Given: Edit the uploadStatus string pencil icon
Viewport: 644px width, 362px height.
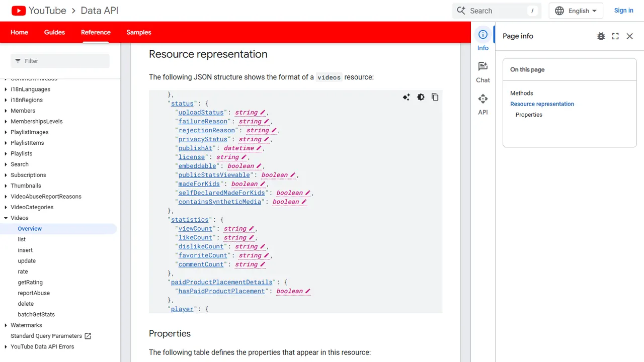Looking at the screenshot, I should click(263, 113).
